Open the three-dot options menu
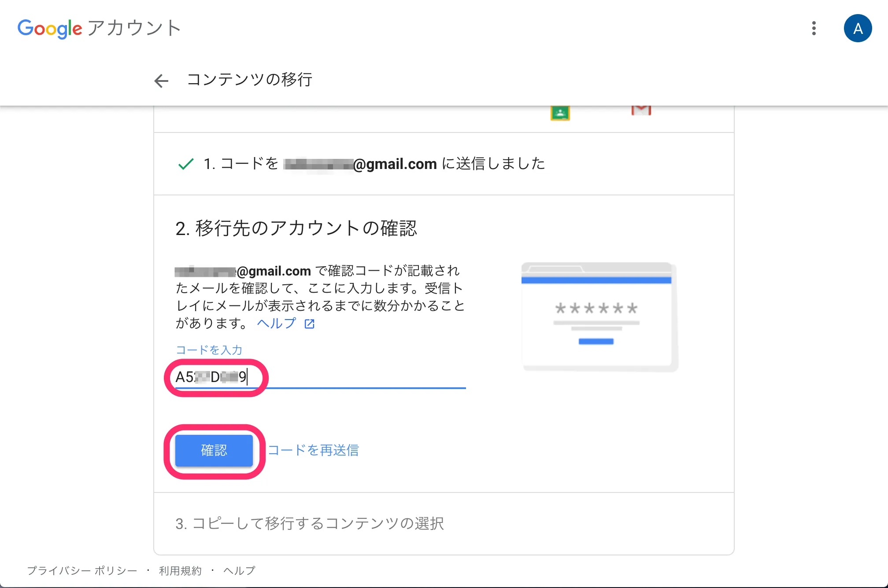The width and height of the screenshot is (888, 588). (x=814, y=29)
